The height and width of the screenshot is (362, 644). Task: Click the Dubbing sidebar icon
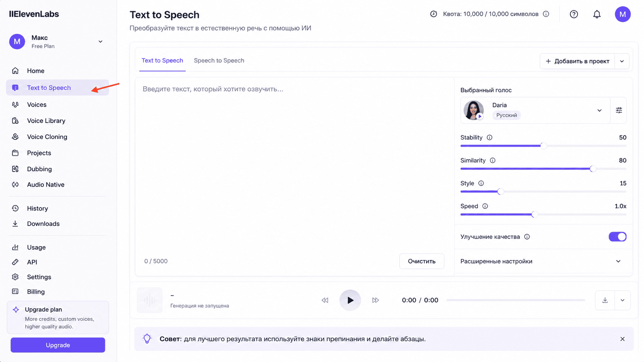click(15, 169)
